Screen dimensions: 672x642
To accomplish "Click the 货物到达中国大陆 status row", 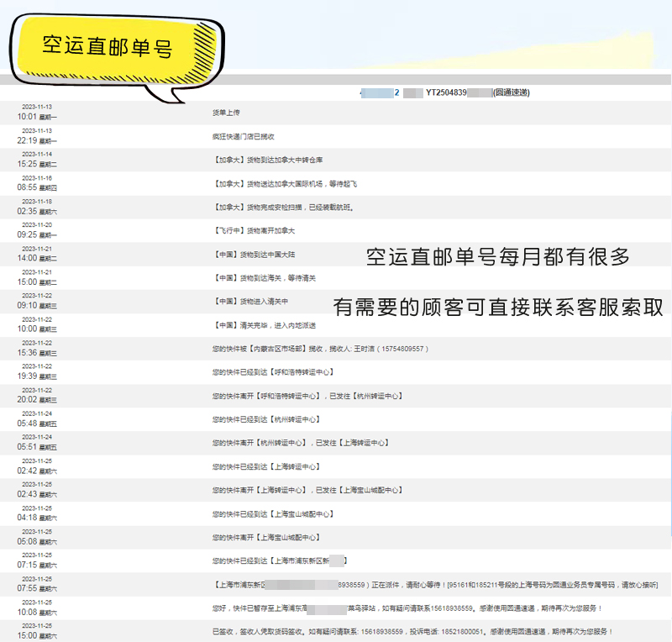I will [255, 254].
